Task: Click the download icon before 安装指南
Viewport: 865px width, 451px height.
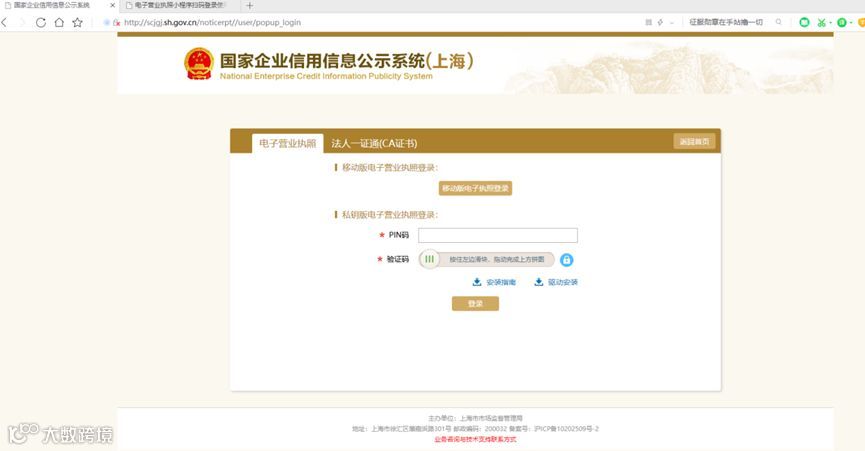Action: click(477, 282)
